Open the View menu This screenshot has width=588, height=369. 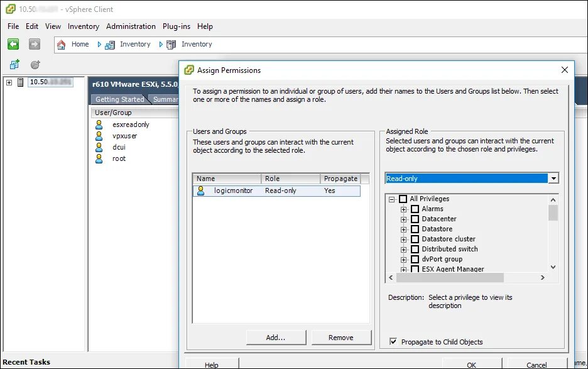(53, 26)
